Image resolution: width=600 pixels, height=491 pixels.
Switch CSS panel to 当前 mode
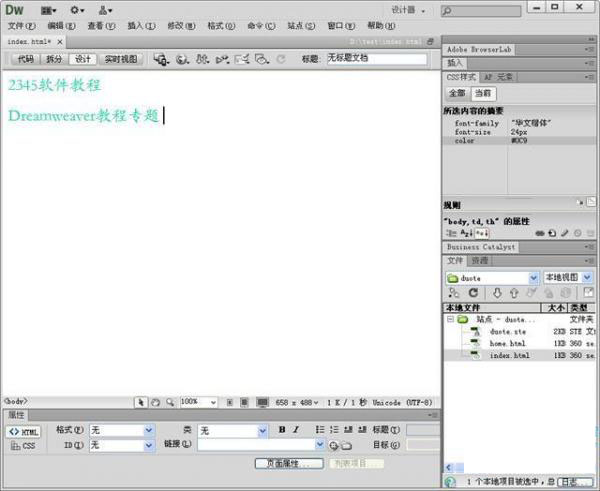[483, 93]
